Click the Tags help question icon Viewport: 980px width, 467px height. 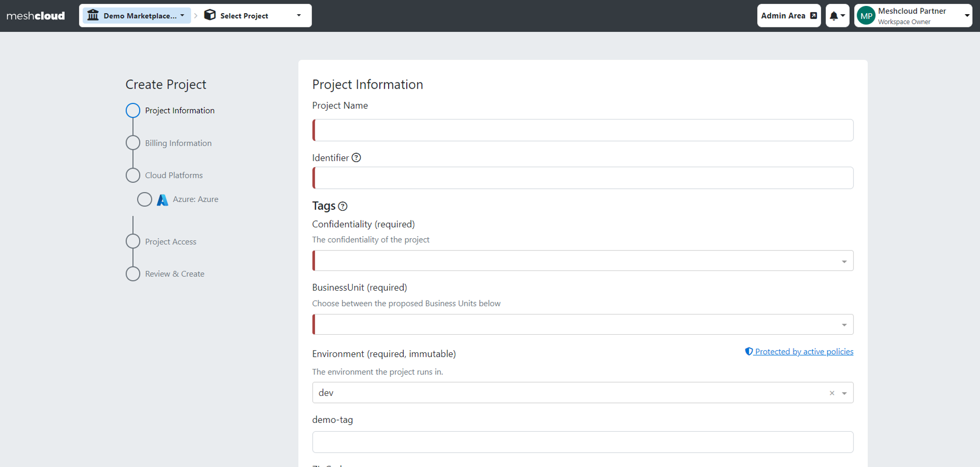click(x=343, y=206)
